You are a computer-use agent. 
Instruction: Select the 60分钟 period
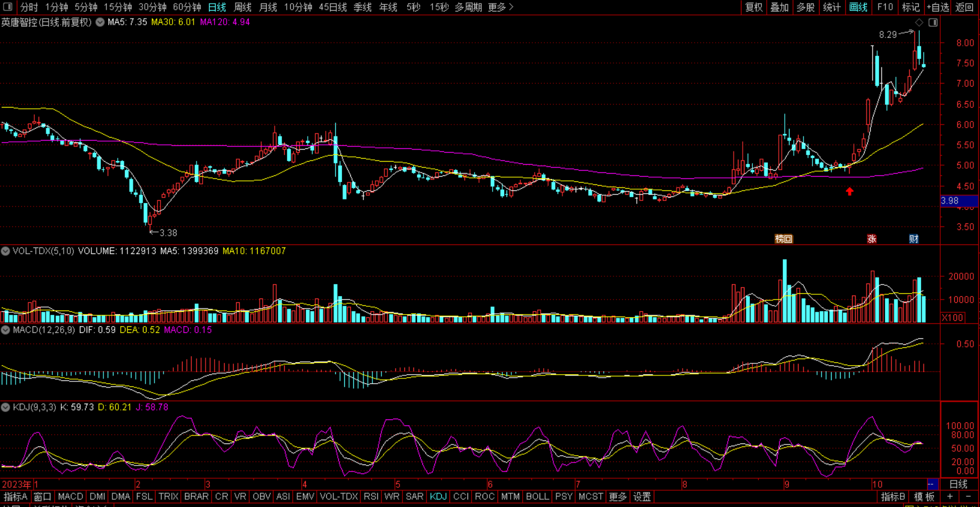click(x=187, y=7)
